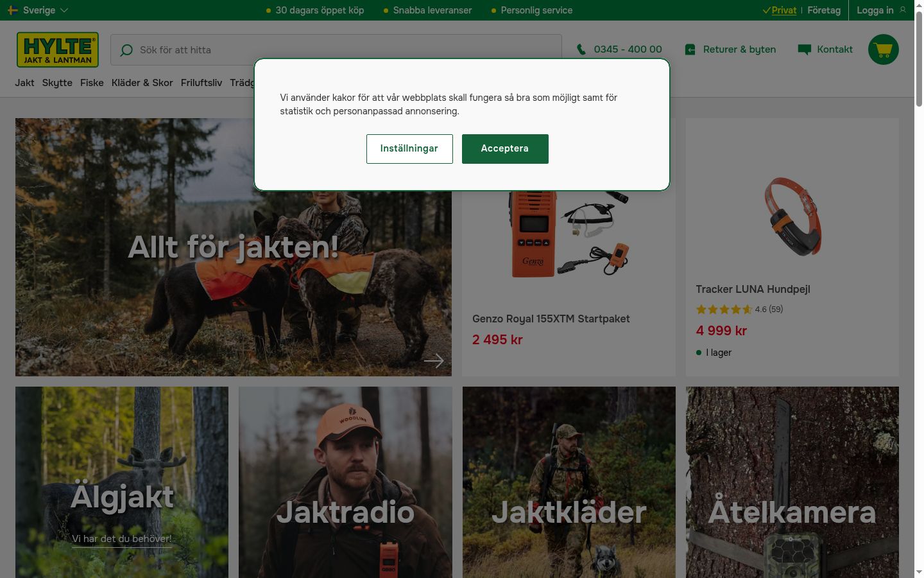Viewport: 924px width, 578px height.
Task: Accept cookies with the Acceptera button
Action: pyautogui.click(x=505, y=149)
